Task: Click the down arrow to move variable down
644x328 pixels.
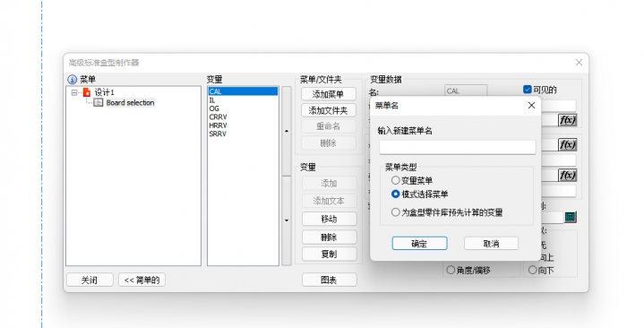Action: tap(287, 220)
